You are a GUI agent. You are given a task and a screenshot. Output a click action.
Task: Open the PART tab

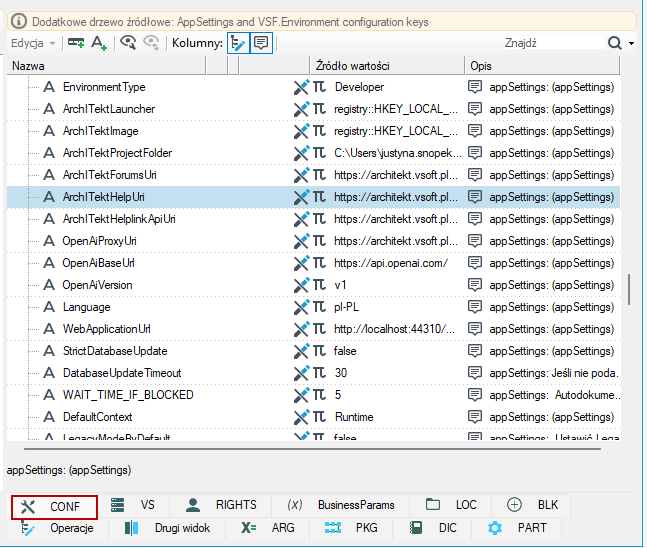(x=517, y=528)
